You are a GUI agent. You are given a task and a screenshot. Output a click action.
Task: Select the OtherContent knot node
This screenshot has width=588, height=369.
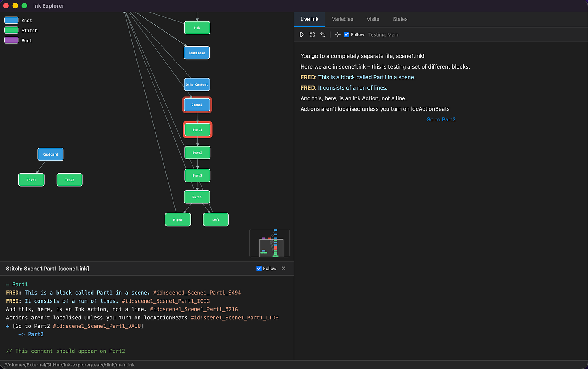pos(197,84)
